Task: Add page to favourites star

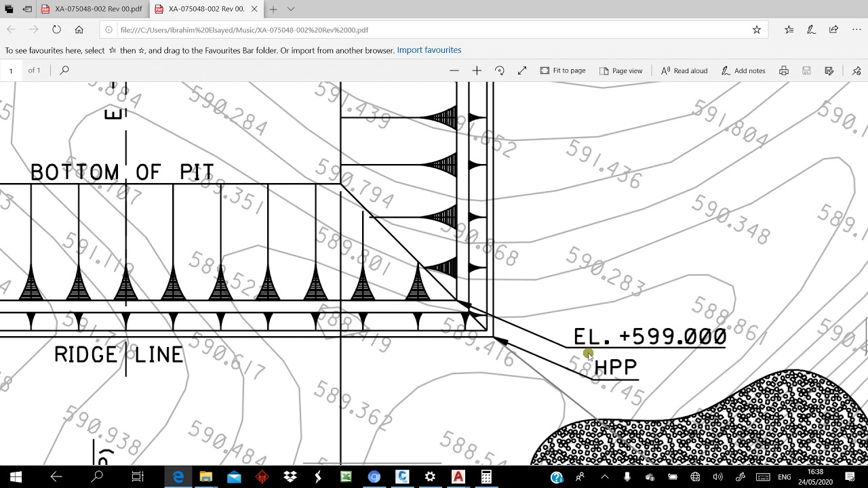Action: tap(756, 30)
